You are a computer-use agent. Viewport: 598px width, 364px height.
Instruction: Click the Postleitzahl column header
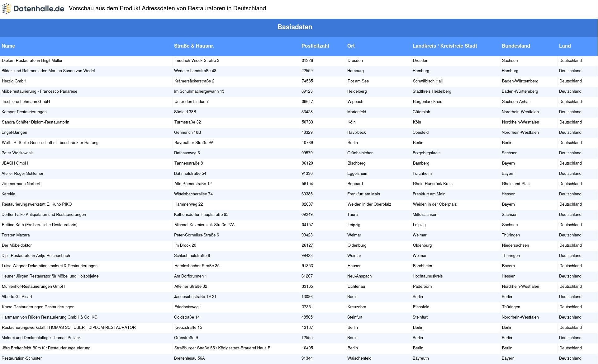click(315, 46)
